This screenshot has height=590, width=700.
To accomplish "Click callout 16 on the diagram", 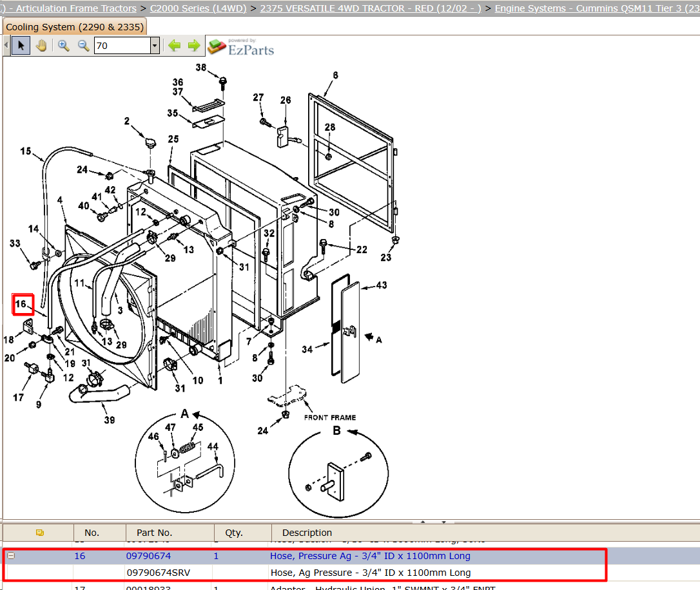I will [21, 304].
